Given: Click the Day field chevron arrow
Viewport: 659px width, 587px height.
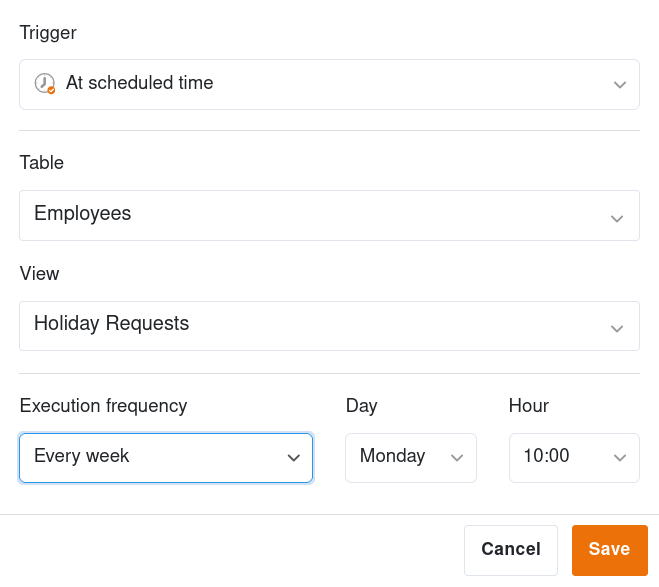Looking at the screenshot, I should [x=457, y=458].
